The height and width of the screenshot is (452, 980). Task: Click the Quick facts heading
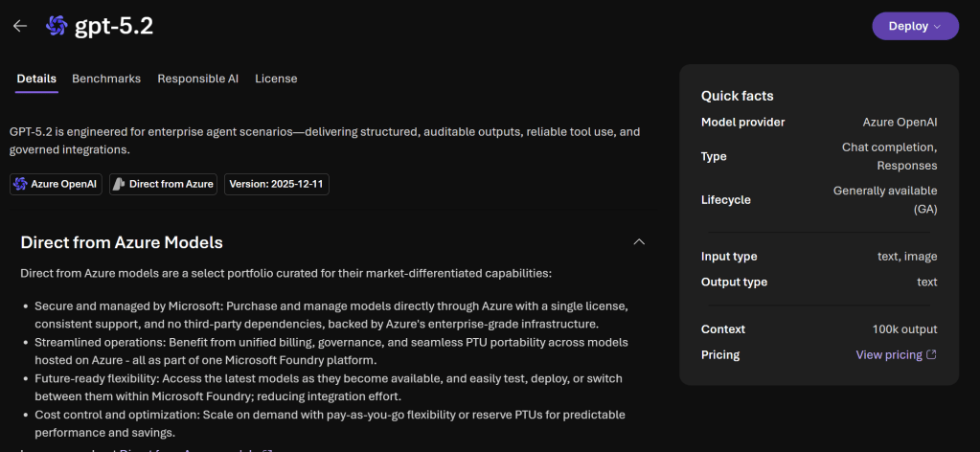point(737,96)
